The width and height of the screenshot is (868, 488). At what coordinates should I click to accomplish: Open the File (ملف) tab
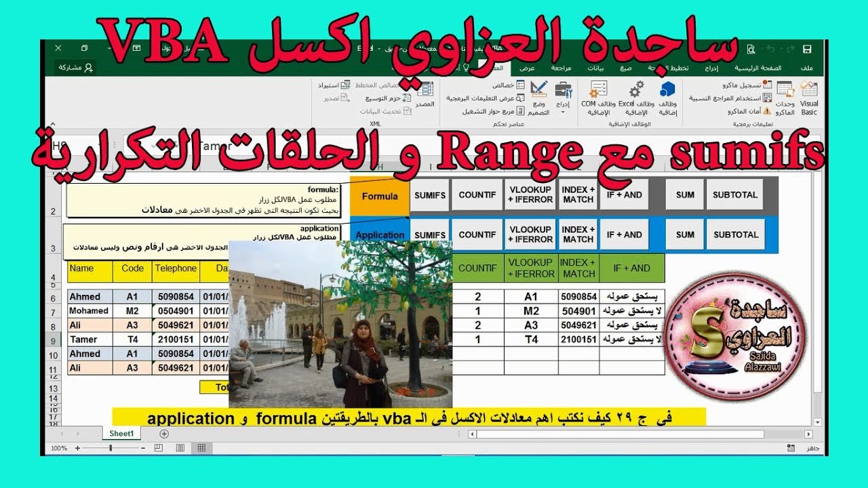coord(807,68)
